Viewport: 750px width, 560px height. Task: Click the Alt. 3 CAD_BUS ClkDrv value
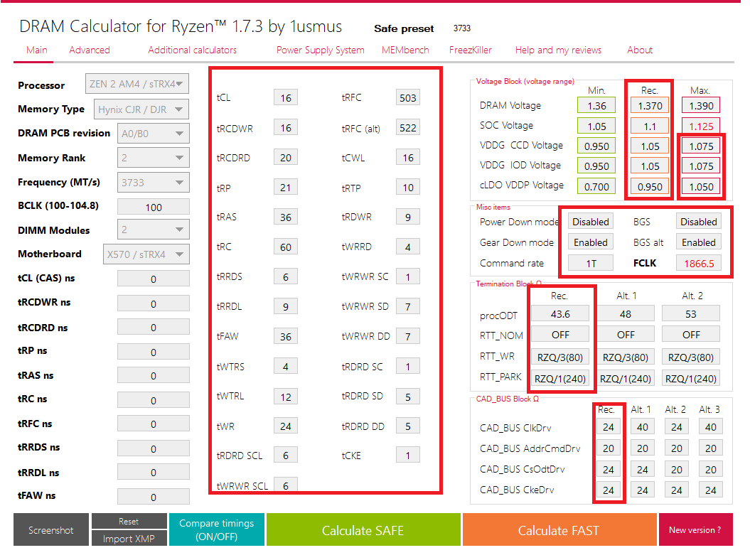click(710, 426)
